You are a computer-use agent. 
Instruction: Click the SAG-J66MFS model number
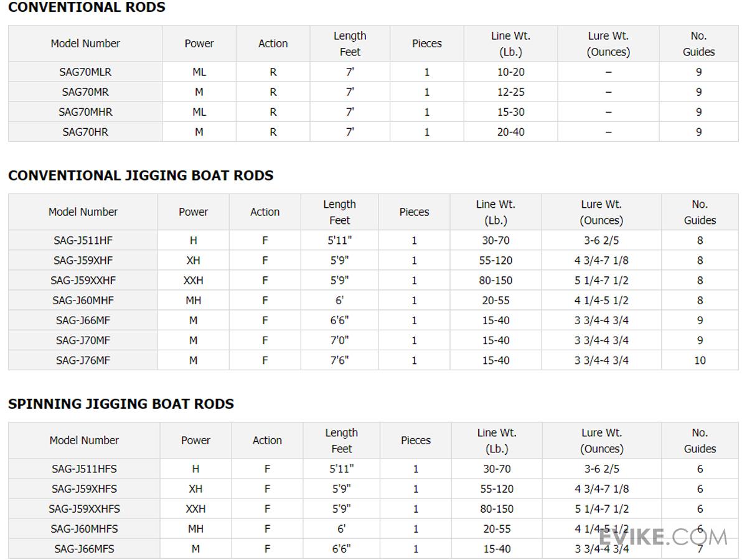pyautogui.click(x=84, y=549)
